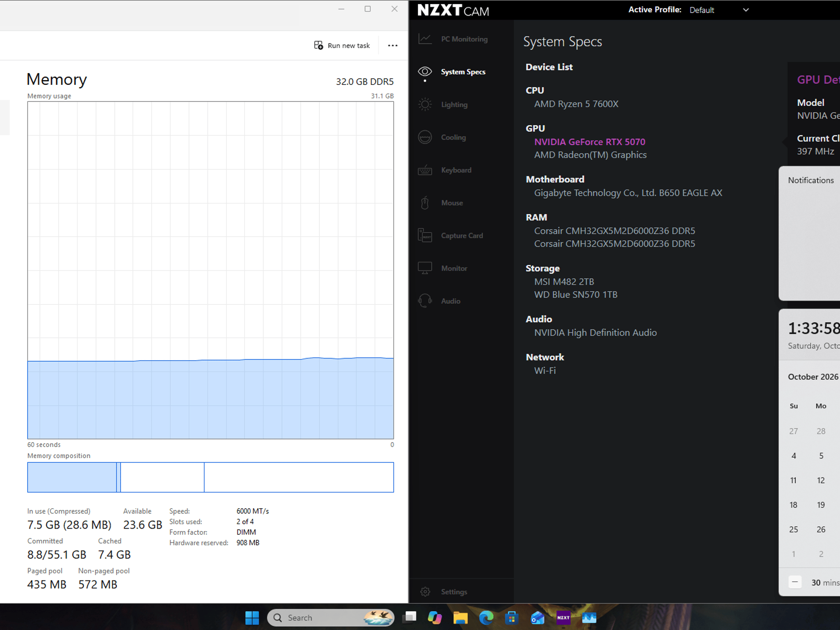Viewport: 840px width, 630px height.
Task: Click the Wi-Fi network entry
Action: point(545,370)
